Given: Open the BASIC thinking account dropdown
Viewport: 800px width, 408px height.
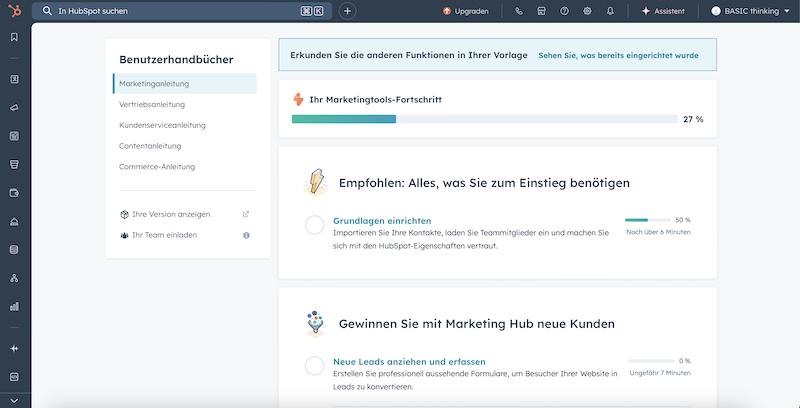Looking at the screenshot, I should pyautogui.click(x=750, y=11).
